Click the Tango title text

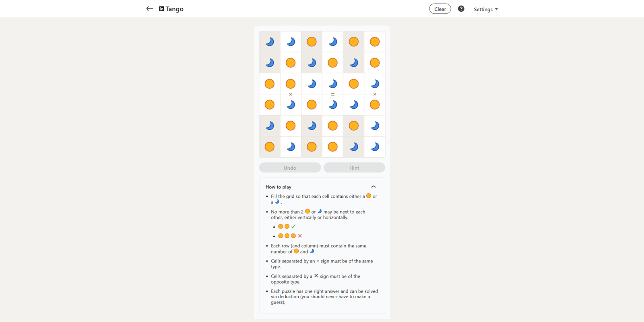pyautogui.click(x=174, y=9)
